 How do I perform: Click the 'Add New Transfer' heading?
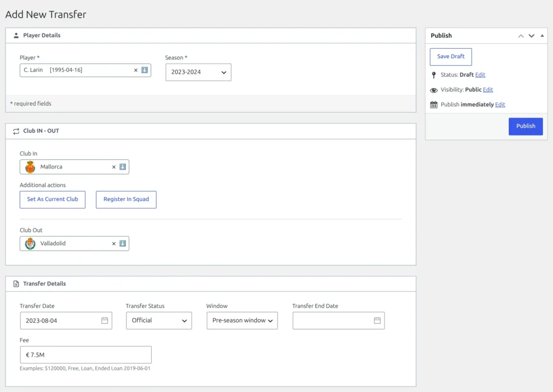pyautogui.click(x=46, y=15)
